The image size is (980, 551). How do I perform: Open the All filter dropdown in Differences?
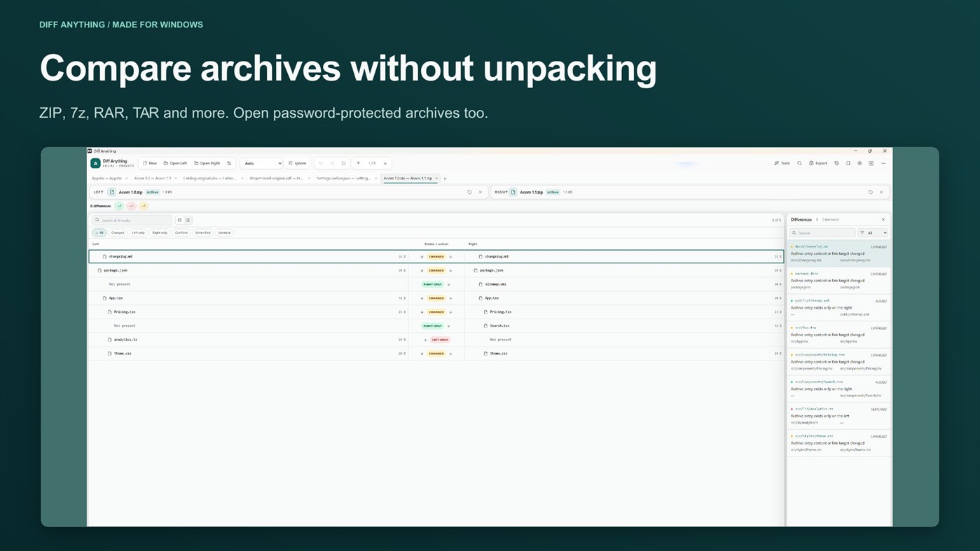[874, 232]
